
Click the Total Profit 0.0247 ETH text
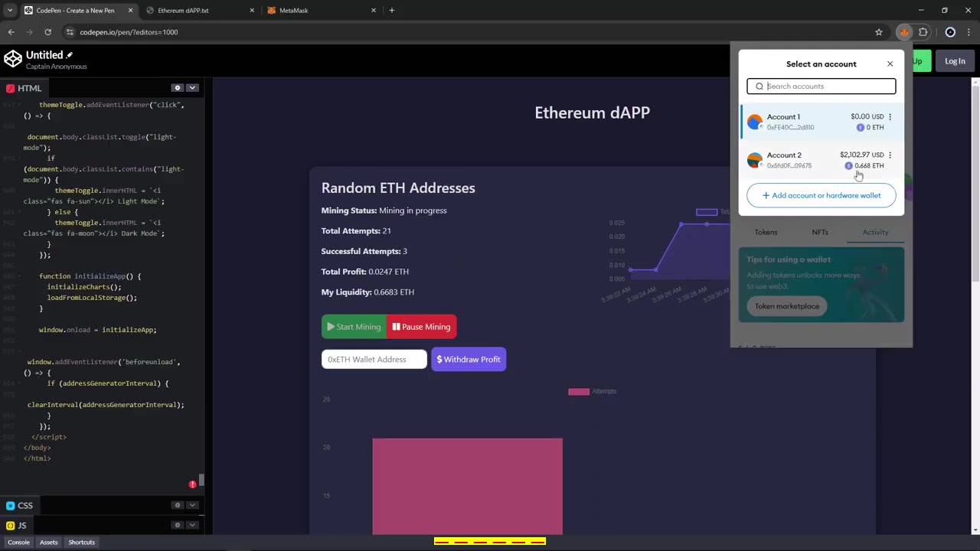[365, 272]
